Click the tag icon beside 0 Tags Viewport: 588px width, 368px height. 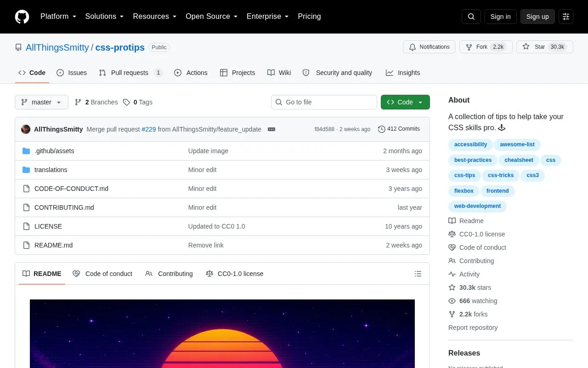[x=126, y=102]
